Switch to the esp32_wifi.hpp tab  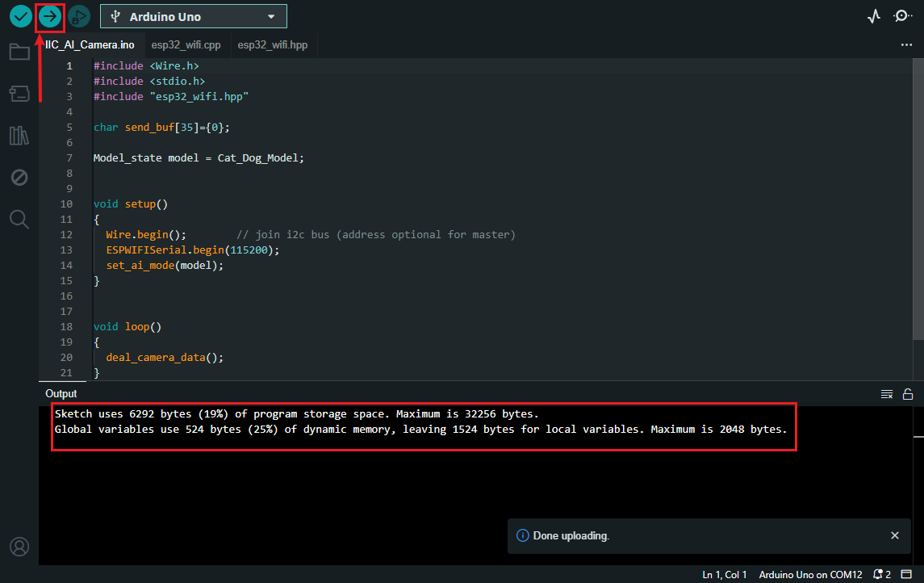pyautogui.click(x=272, y=44)
